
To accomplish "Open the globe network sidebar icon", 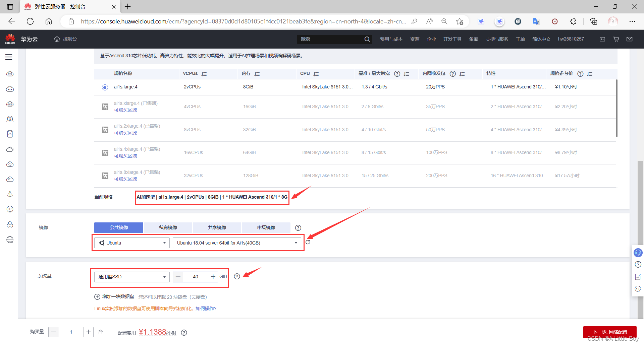I will click(x=10, y=239).
